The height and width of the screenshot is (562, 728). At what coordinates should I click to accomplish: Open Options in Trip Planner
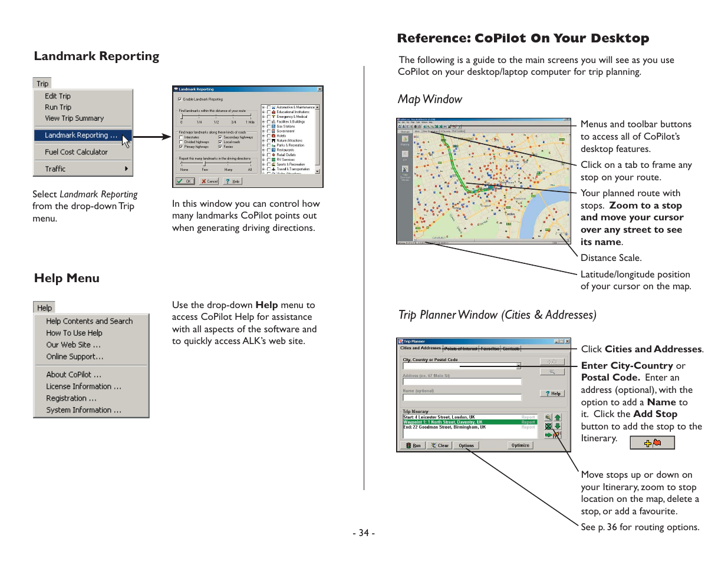466,445
